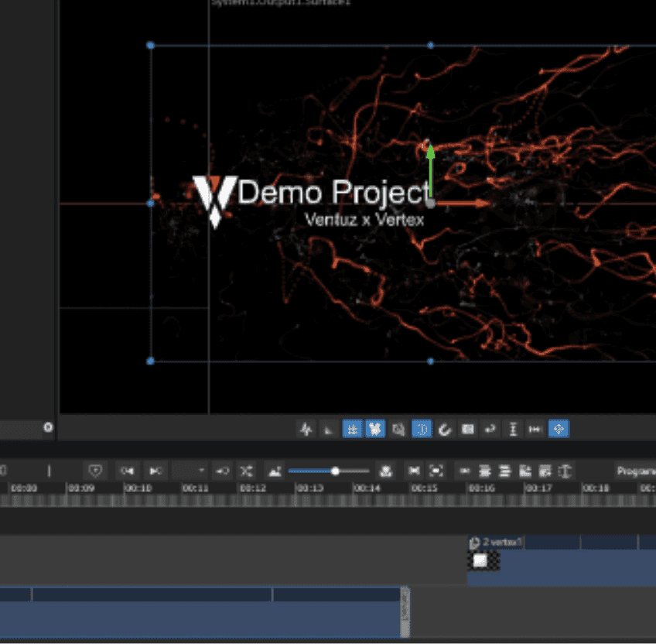Click the magnet snap icon
Screen dimensions: 656x644
coord(445,429)
